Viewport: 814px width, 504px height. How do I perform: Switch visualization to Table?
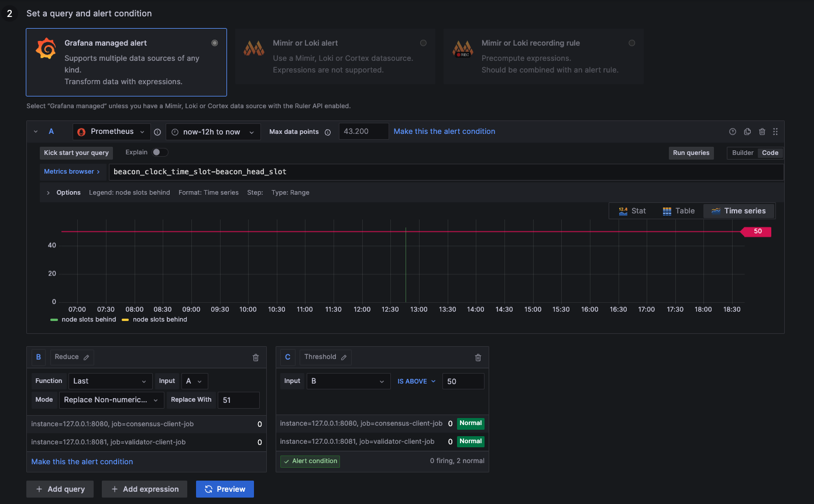(x=679, y=210)
